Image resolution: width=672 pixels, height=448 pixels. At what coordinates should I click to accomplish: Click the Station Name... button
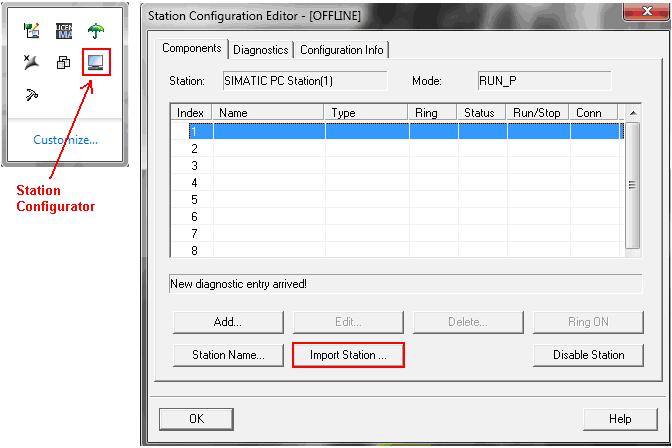click(x=228, y=355)
